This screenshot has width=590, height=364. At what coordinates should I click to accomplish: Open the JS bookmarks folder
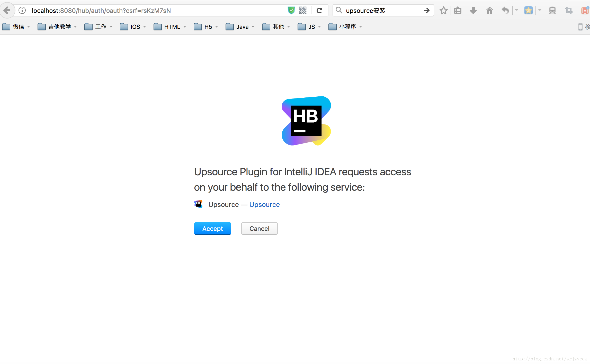click(309, 27)
